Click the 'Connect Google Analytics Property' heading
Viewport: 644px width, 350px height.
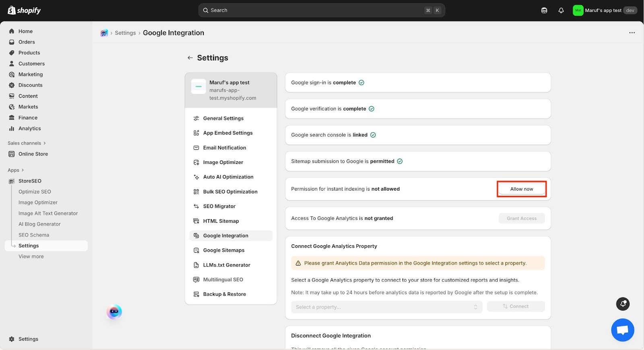[334, 246]
